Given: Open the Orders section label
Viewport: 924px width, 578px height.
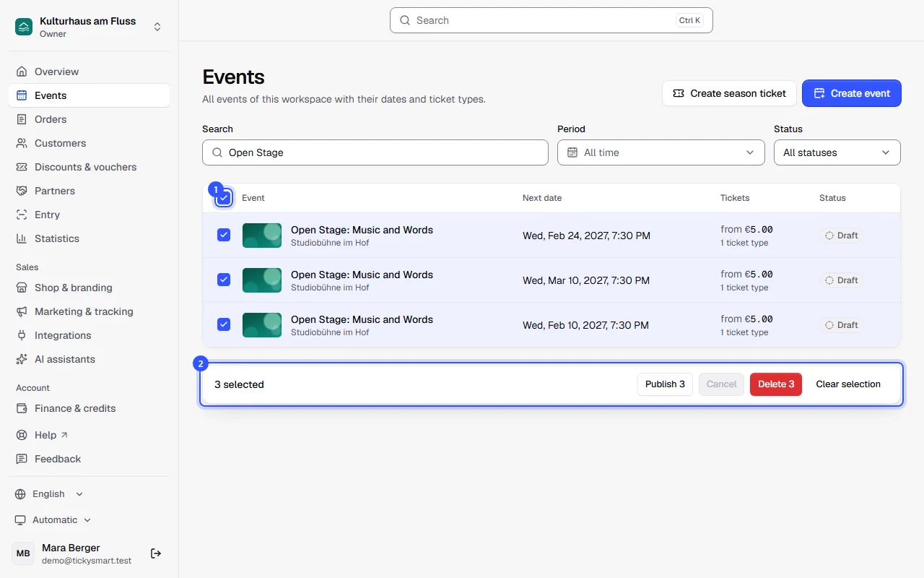Looking at the screenshot, I should 51,119.
